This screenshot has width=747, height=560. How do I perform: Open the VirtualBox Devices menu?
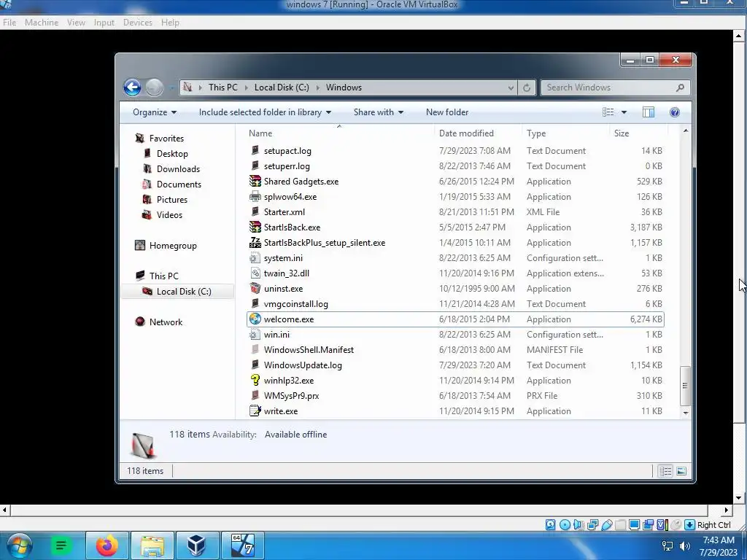point(138,23)
